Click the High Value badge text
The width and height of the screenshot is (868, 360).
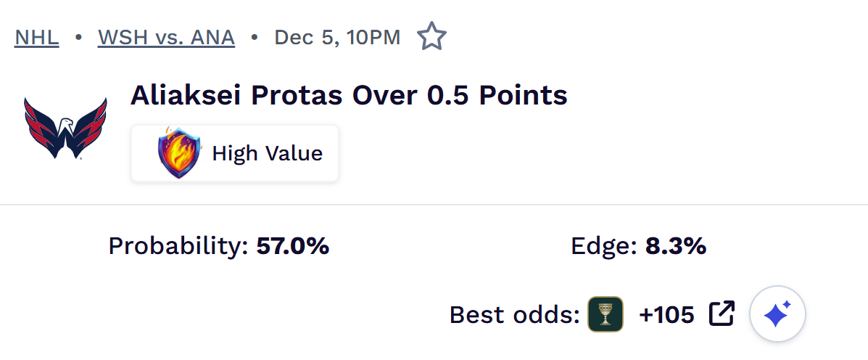pyautogui.click(x=267, y=153)
